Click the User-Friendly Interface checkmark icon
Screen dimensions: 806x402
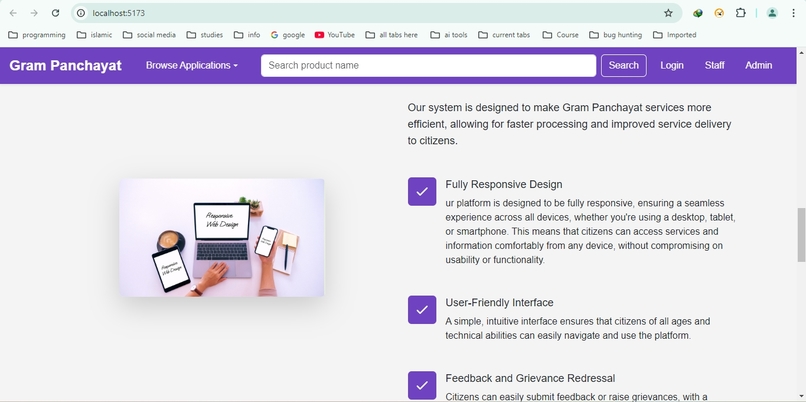tap(422, 310)
